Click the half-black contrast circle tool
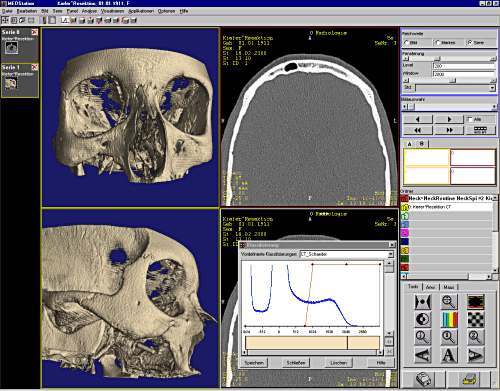Image resolution: width=500 pixels, height=391 pixels. click(x=423, y=320)
